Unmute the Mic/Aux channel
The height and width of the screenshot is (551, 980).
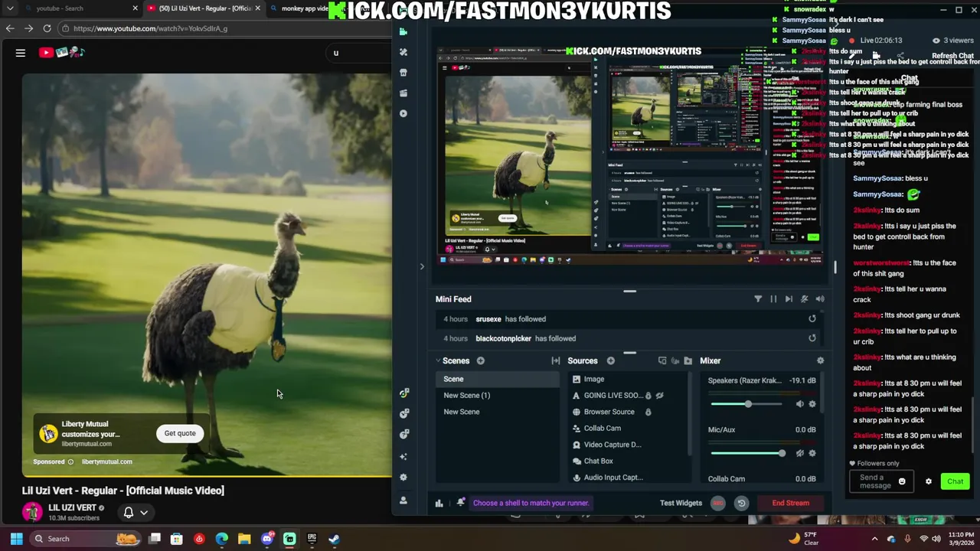tap(800, 453)
